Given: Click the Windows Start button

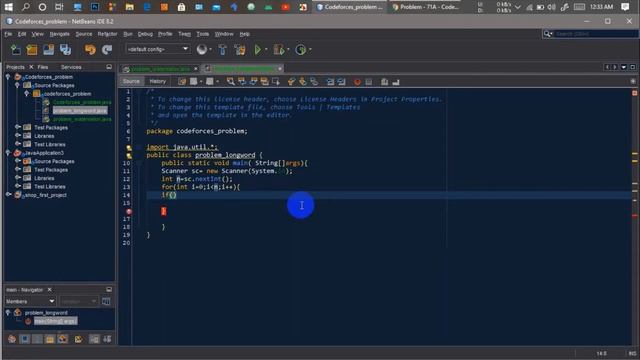Looking at the screenshot, I should pyautogui.click(x=9, y=7).
